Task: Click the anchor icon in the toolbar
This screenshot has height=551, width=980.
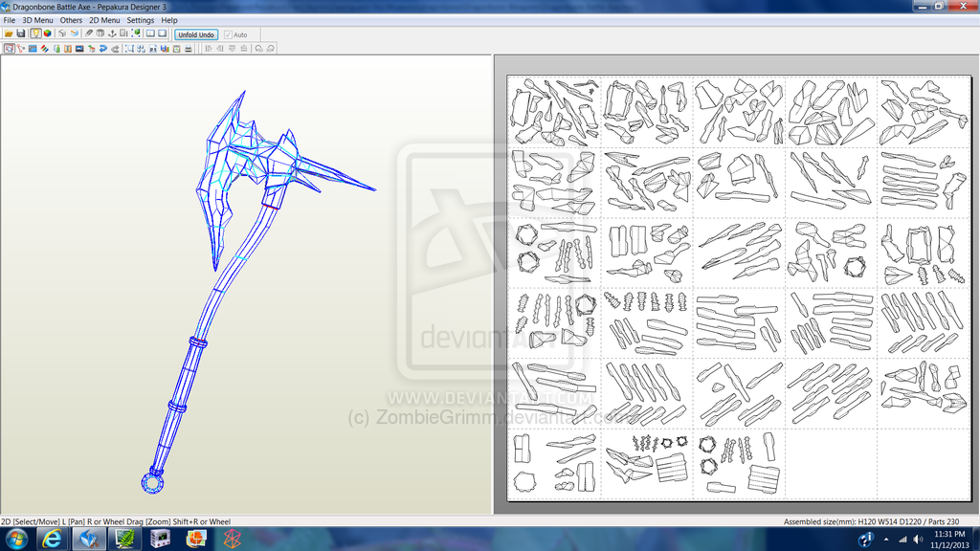Action: (113, 33)
